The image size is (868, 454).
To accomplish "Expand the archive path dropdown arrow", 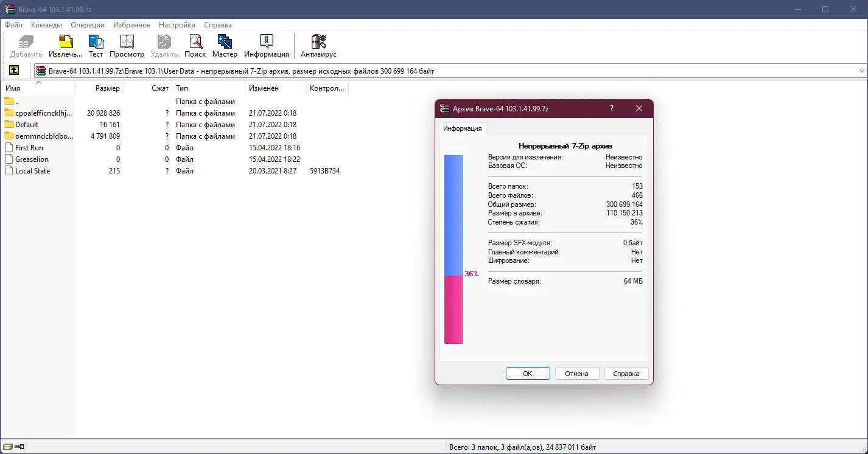I will point(862,71).
